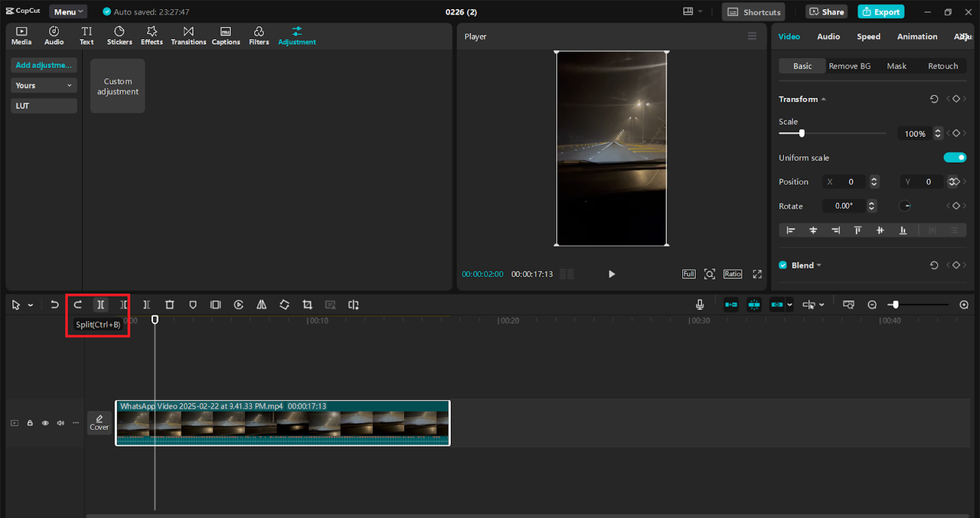Click the Delete icon in the timeline toolbar
Image resolution: width=980 pixels, height=518 pixels.
169,305
